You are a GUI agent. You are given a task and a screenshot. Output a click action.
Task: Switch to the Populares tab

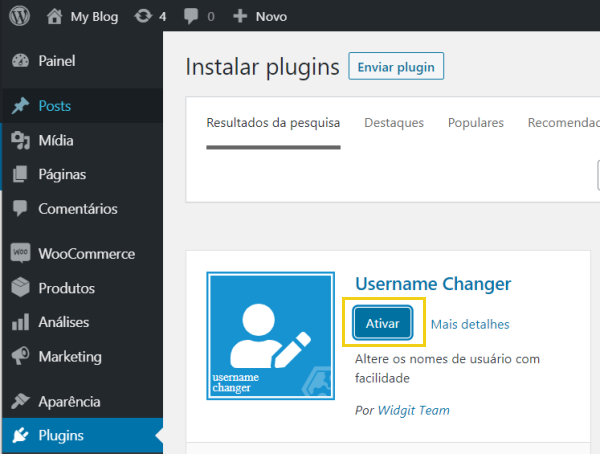[476, 122]
